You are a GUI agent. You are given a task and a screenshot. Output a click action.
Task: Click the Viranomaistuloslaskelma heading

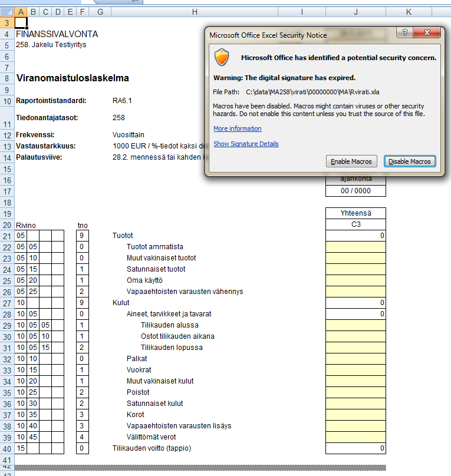pos(73,78)
